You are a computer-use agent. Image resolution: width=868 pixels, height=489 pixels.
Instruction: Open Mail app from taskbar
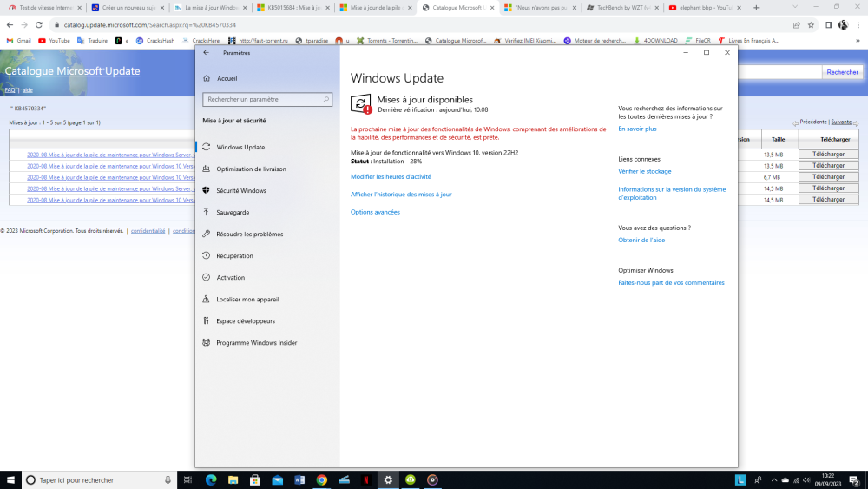click(x=278, y=480)
